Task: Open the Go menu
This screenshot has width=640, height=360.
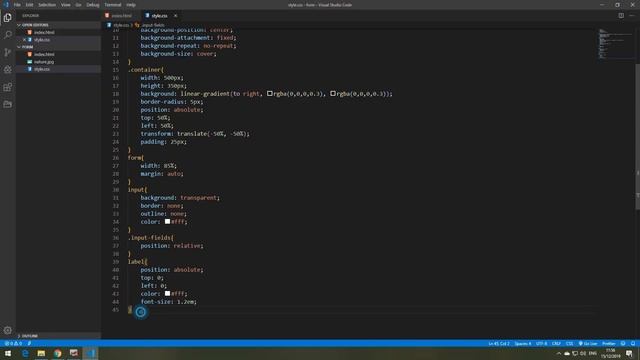Action: [78, 5]
